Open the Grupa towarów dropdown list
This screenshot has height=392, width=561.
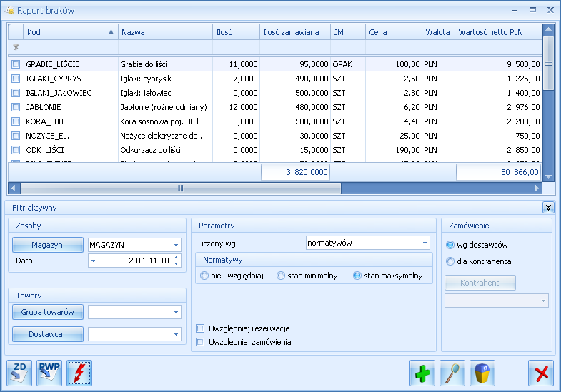pos(176,312)
